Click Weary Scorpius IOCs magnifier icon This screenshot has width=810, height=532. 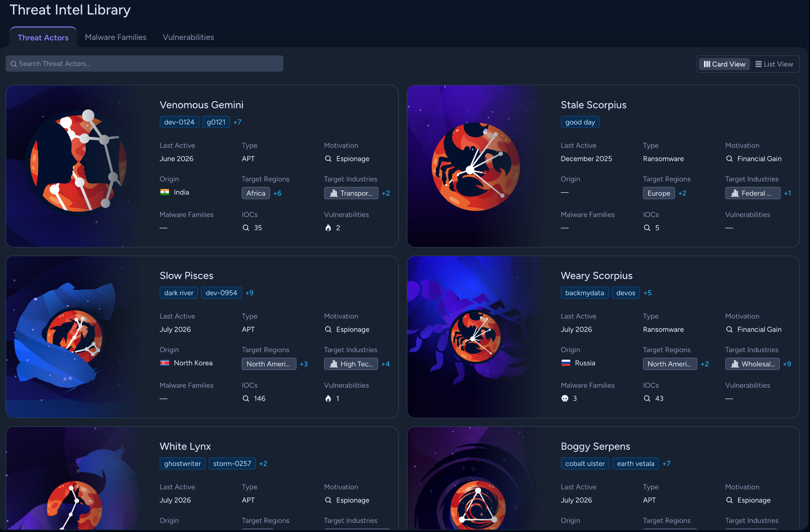tap(647, 398)
